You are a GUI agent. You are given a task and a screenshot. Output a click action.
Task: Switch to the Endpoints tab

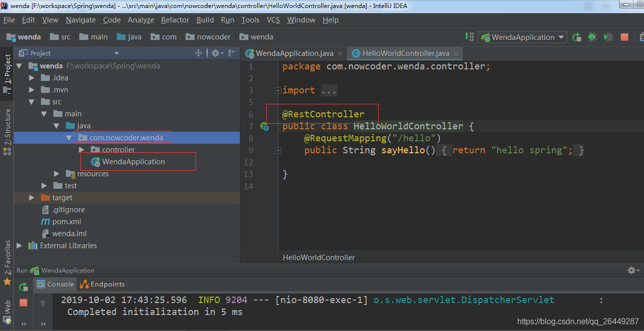(102, 284)
